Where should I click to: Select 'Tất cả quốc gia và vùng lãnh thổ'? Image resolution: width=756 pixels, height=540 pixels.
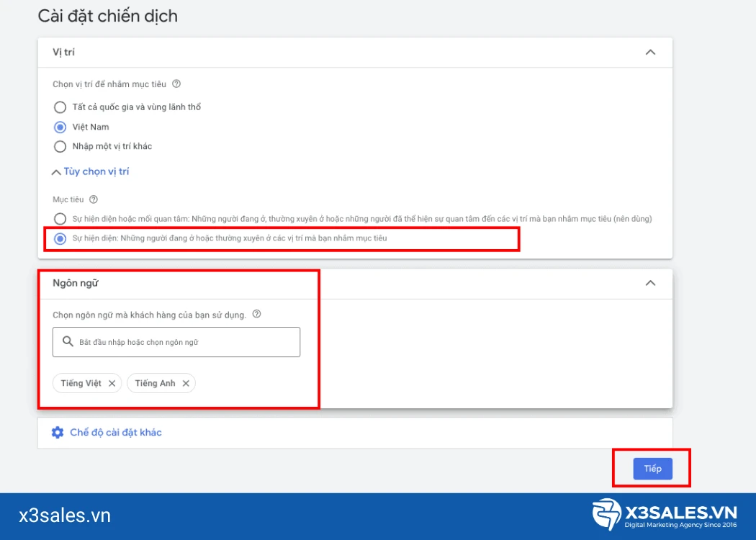point(60,107)
